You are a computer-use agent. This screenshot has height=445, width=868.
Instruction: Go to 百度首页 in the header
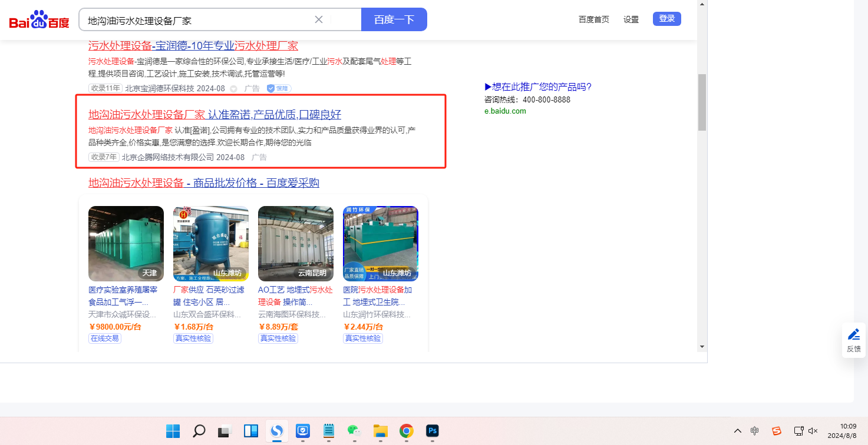coord(593,19)
